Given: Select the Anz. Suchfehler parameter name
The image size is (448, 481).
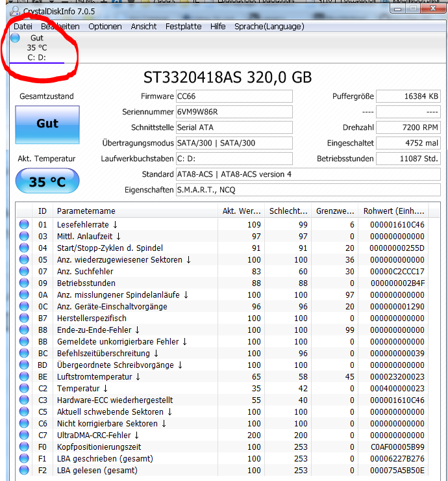Looking at the screenshot, I should (x=85, y=272).
